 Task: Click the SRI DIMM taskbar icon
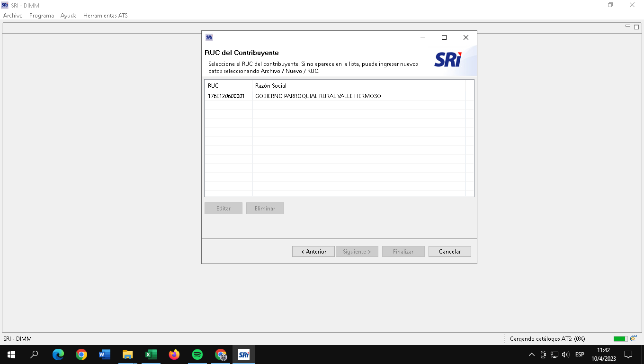tap(244, 355)
